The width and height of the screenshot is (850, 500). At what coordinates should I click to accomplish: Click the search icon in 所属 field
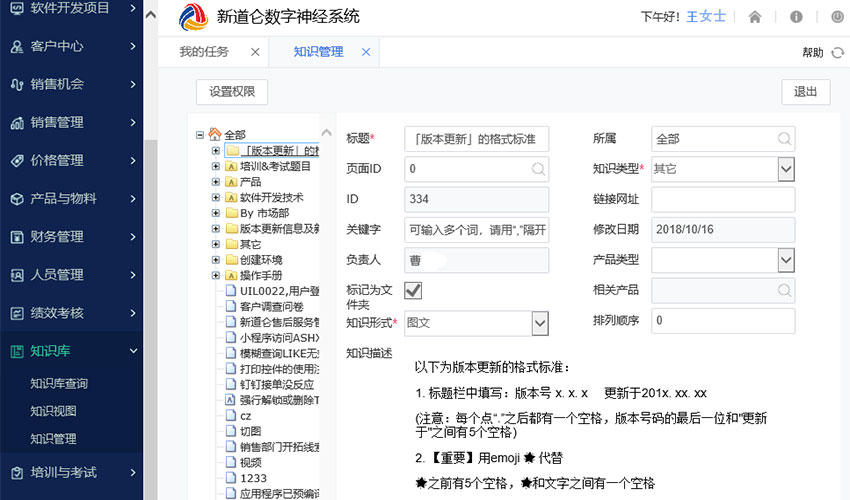784,138
